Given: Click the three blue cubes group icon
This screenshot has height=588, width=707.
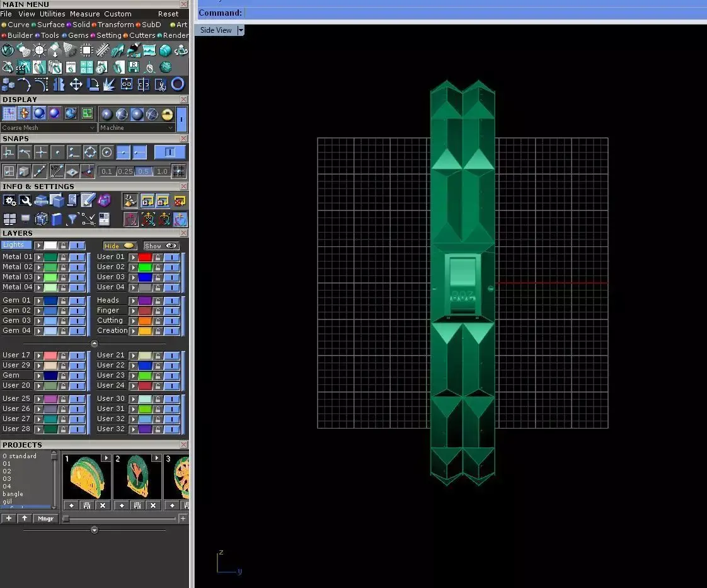Looking at the screenshot, I should pyautogui.click(x=8, y=84).
